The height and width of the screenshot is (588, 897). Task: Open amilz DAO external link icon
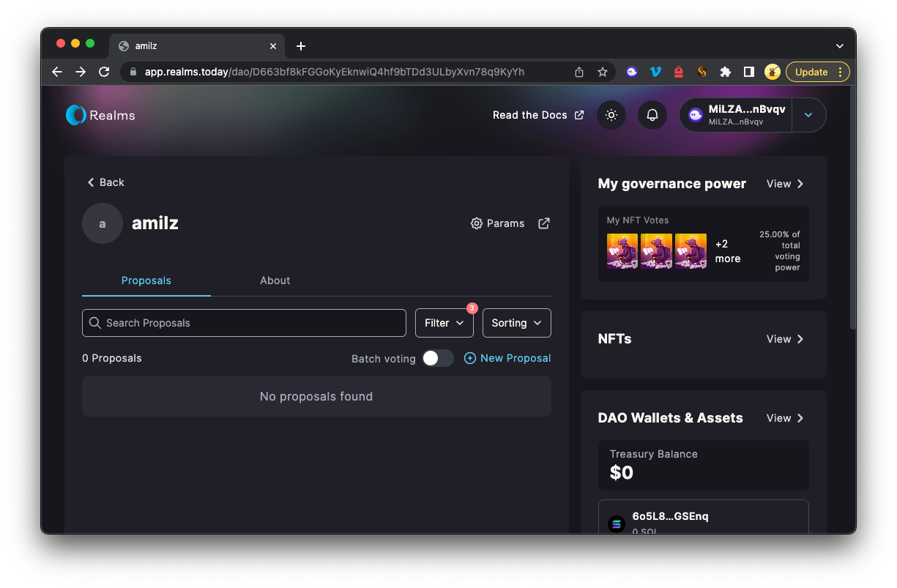[544, 223]
